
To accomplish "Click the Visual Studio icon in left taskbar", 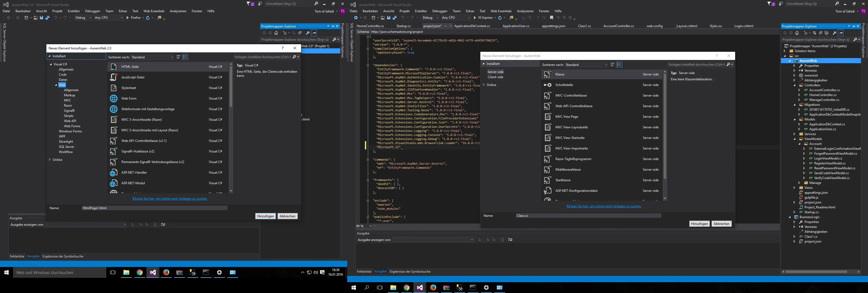I will click(x=153, y=272).
